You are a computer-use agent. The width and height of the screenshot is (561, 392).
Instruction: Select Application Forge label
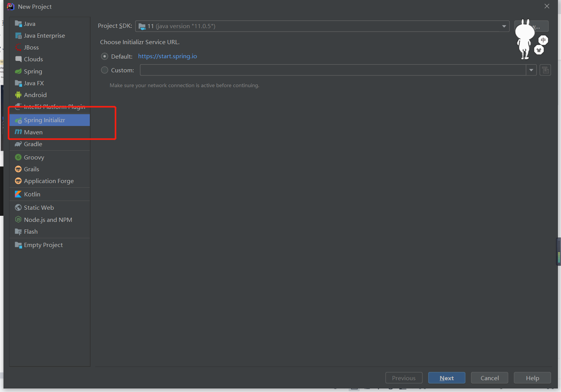click(49, 181)
